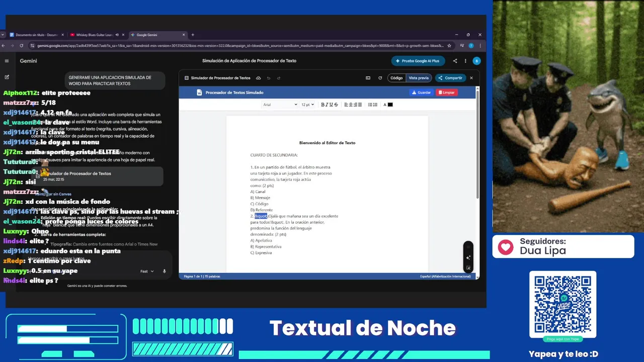
Task: Center align the text
Action: pyautogui.click(x=351, y=105)
